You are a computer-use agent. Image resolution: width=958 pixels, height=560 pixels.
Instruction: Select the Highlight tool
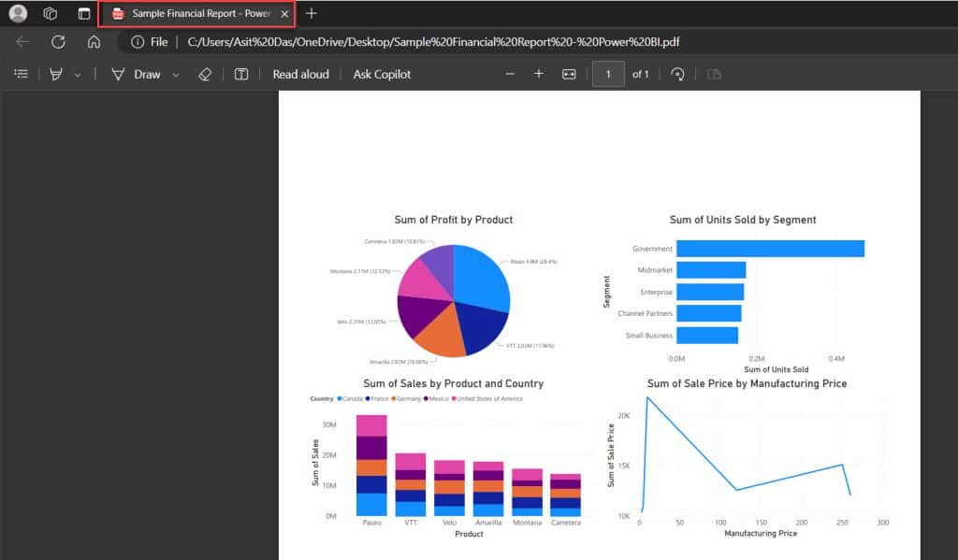[55, 74]
